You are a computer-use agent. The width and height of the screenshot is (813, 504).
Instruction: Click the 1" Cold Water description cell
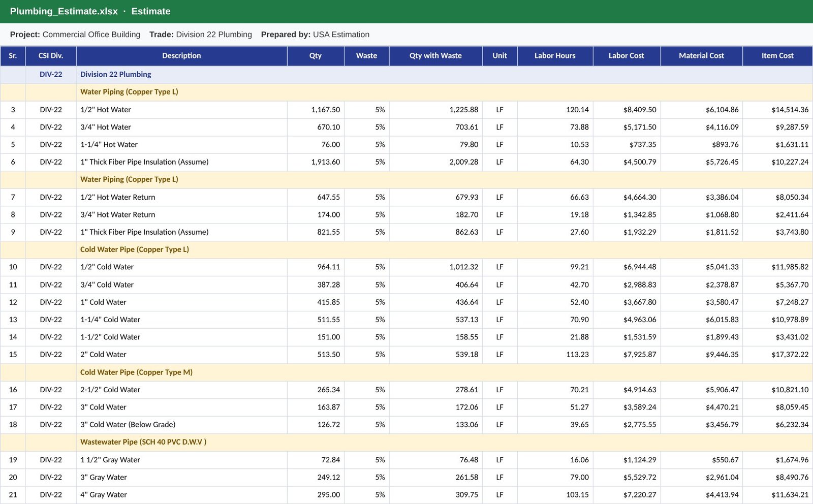181,302
